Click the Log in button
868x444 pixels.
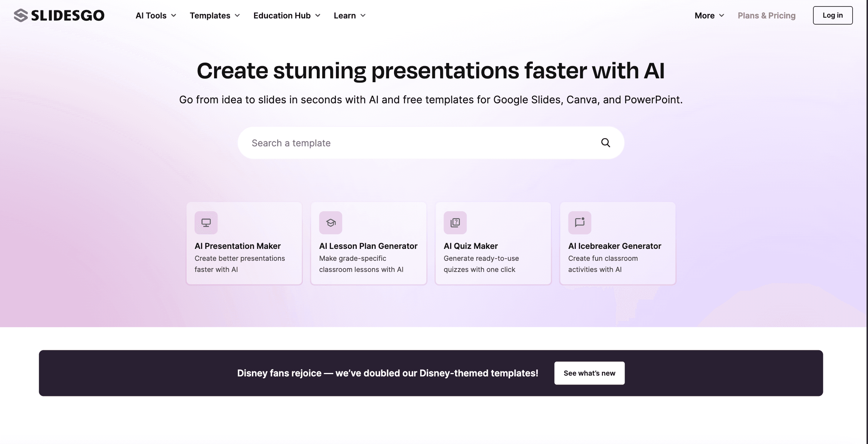(833, 15)
